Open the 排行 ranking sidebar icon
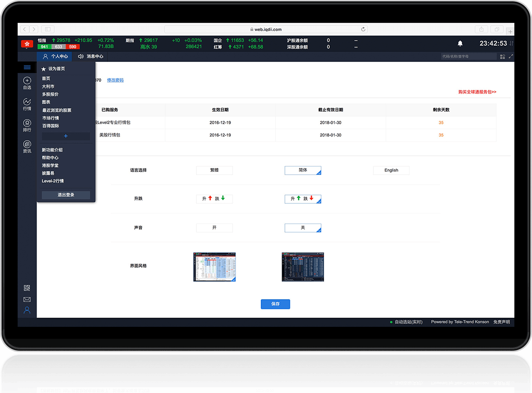Screen dimensions: 532x393 click(x=27, y=125)
